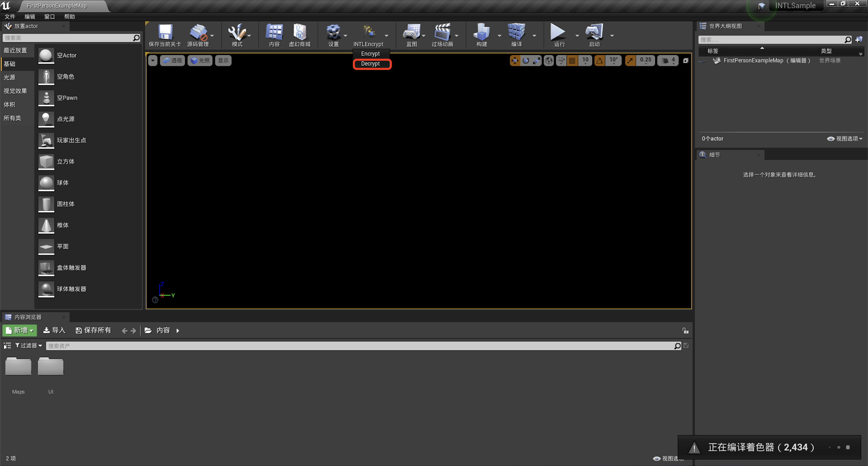Click the Play/Run game icon
Viewport: 868px width, 466px height.
pyautogui.click(x=556, y=33)
